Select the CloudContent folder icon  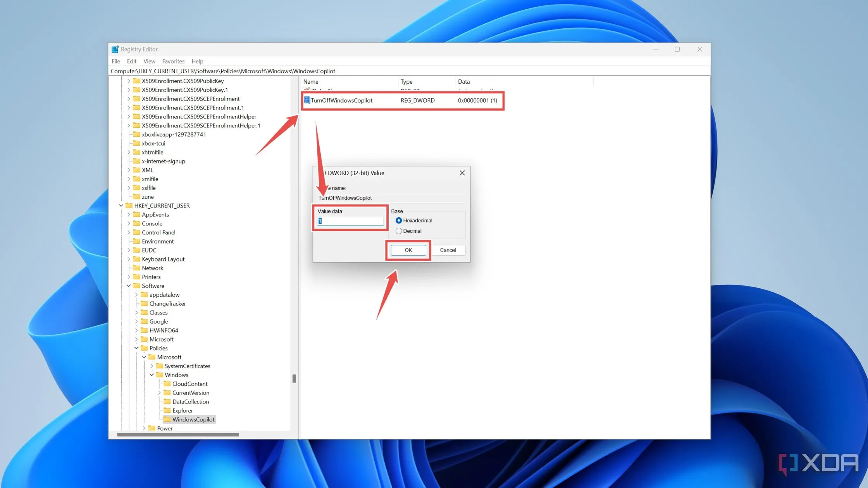point(167,384)
